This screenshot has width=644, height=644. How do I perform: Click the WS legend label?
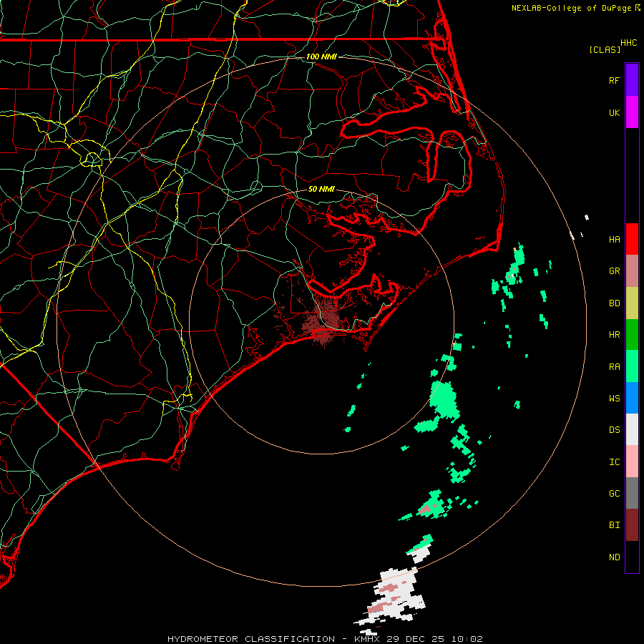[x=614, y=398]
